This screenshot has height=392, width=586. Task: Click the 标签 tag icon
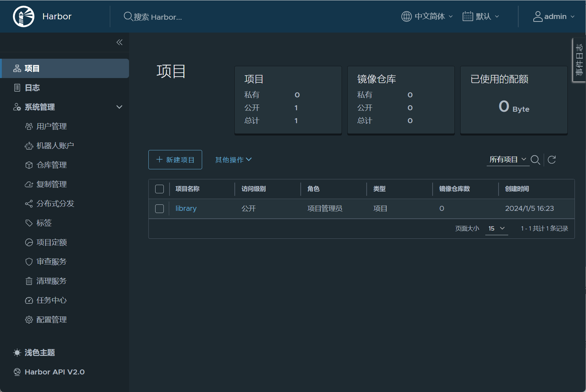click(29, 223)
